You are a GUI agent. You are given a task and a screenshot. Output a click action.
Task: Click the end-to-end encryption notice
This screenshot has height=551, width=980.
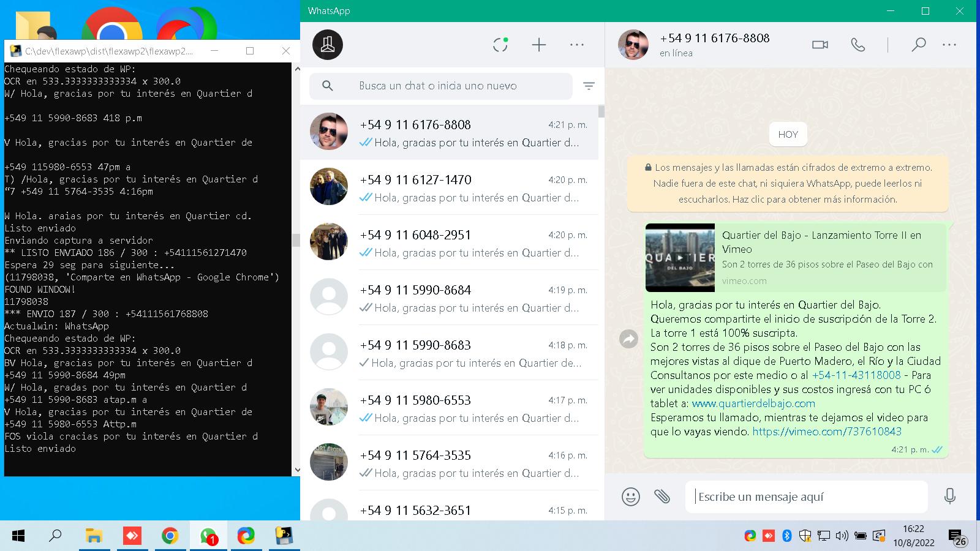point(788,183)
